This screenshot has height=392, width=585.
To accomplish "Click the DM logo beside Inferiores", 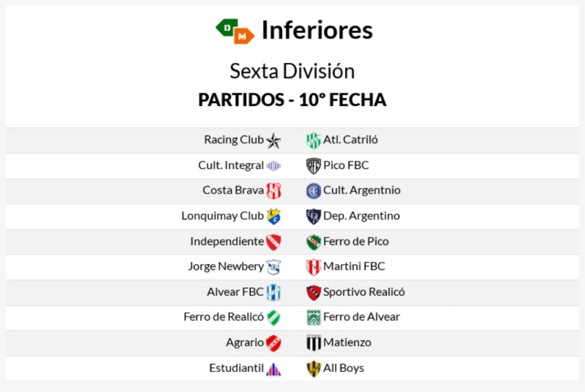I will [x=235, y=31].
